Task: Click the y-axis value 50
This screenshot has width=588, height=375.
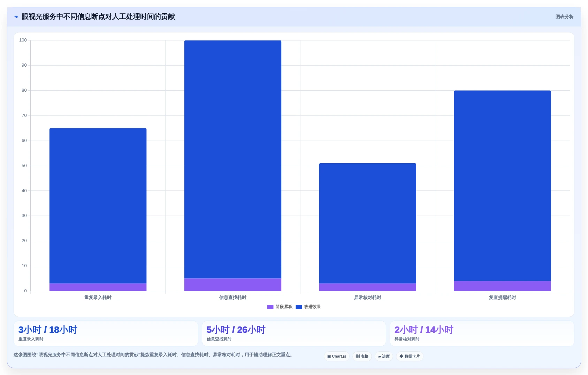Action: coord(24,166)
